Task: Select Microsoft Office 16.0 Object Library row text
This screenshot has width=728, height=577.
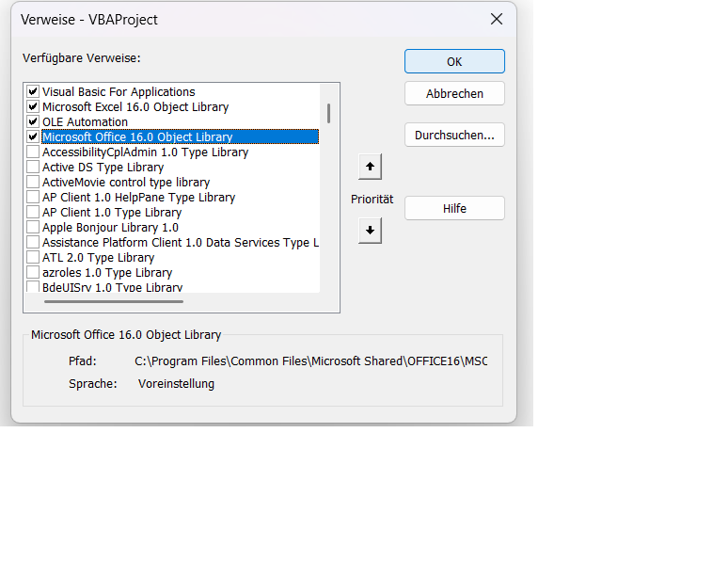Action: click(x=137, y=136)
